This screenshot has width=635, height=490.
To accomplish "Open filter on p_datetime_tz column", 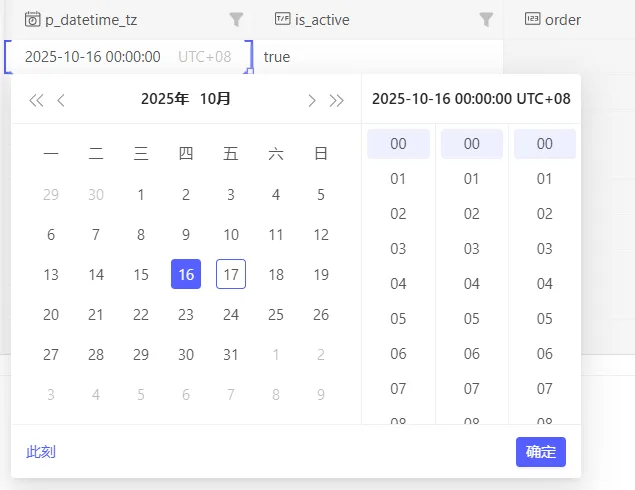I will coord(236,19).
